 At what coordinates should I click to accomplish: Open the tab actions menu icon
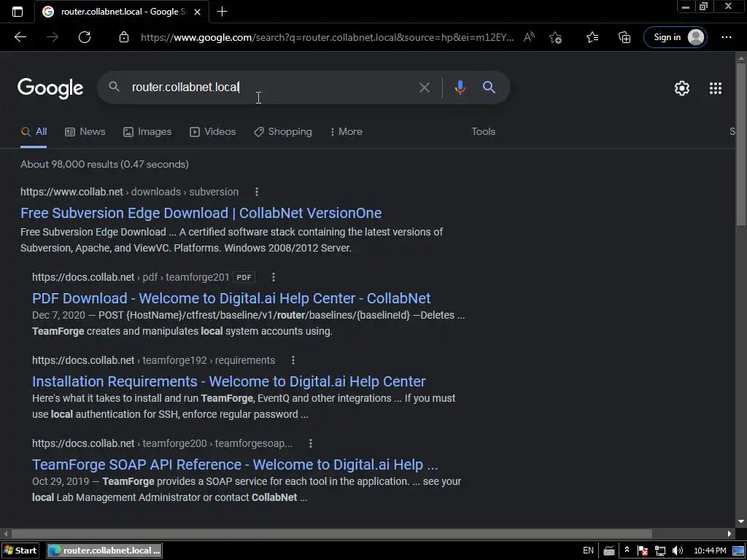point(18,12)
